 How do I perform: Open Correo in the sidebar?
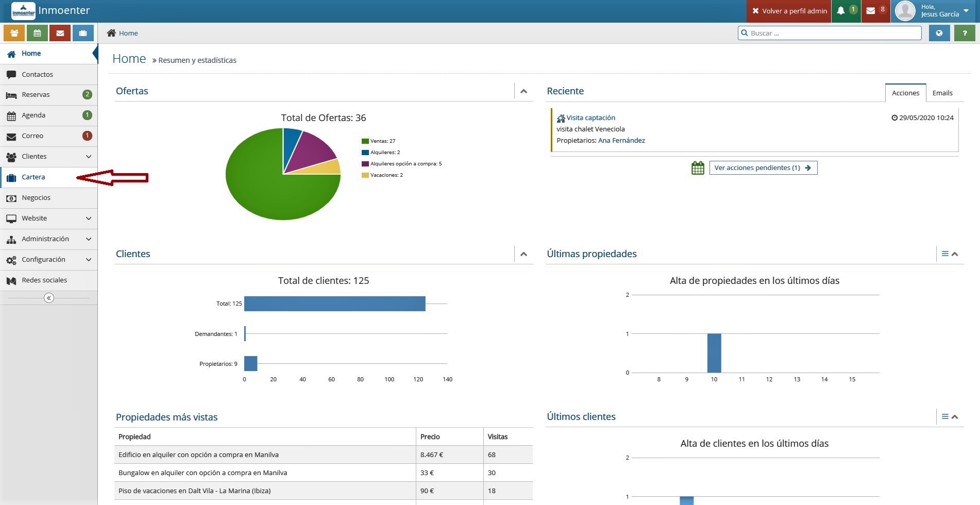tap(48, 136)
